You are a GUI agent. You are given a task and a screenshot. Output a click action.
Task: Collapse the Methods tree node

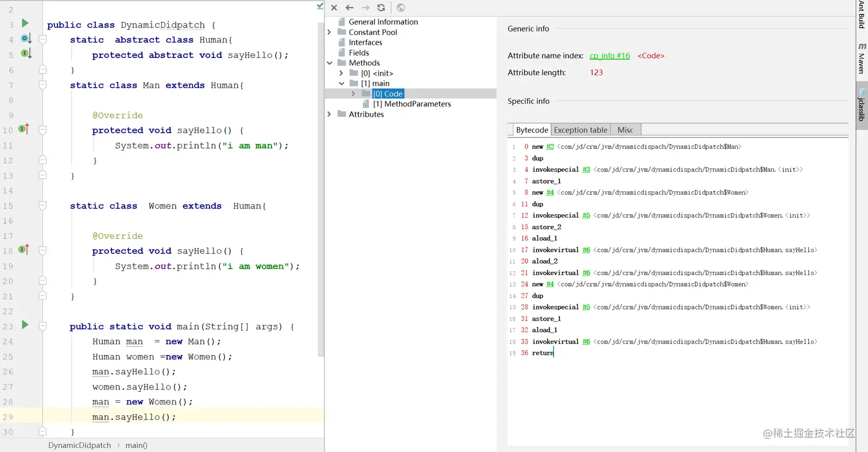[x=329, y=63]
